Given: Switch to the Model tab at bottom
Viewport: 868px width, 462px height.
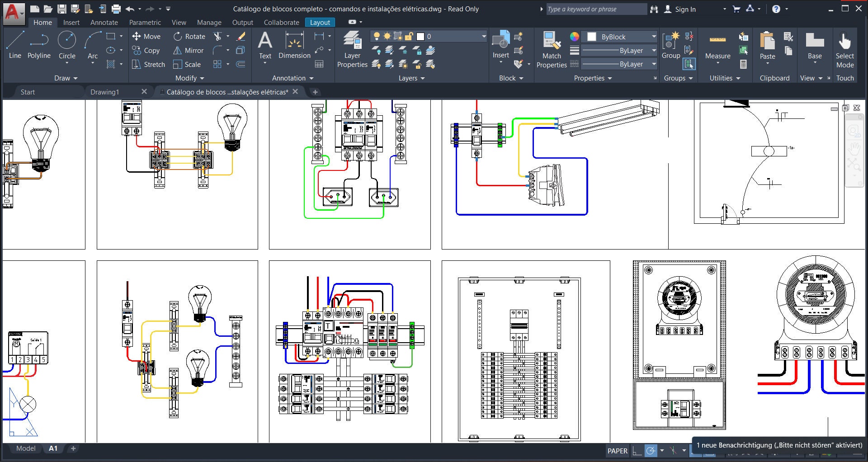Looking at the screenshot, I should (x=26, y=448).
